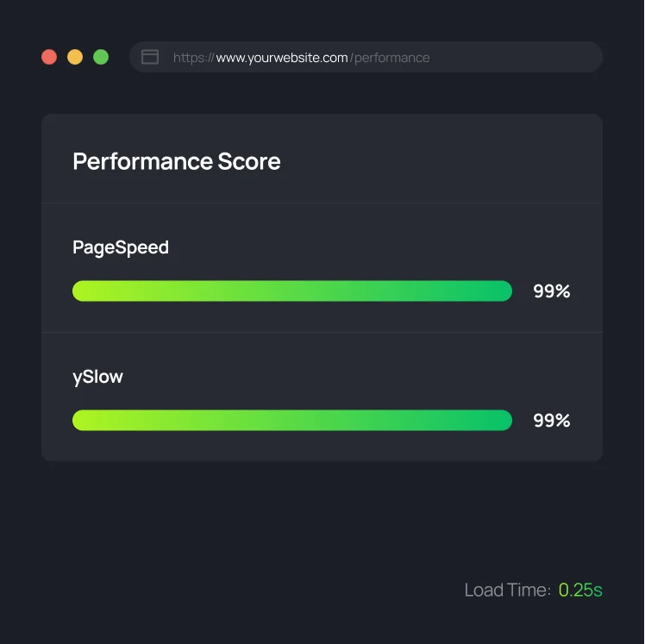The width and height of the screenshot is (645, 644).
Task: Click the green 0.25s load time value
Action: pos(580,591)
